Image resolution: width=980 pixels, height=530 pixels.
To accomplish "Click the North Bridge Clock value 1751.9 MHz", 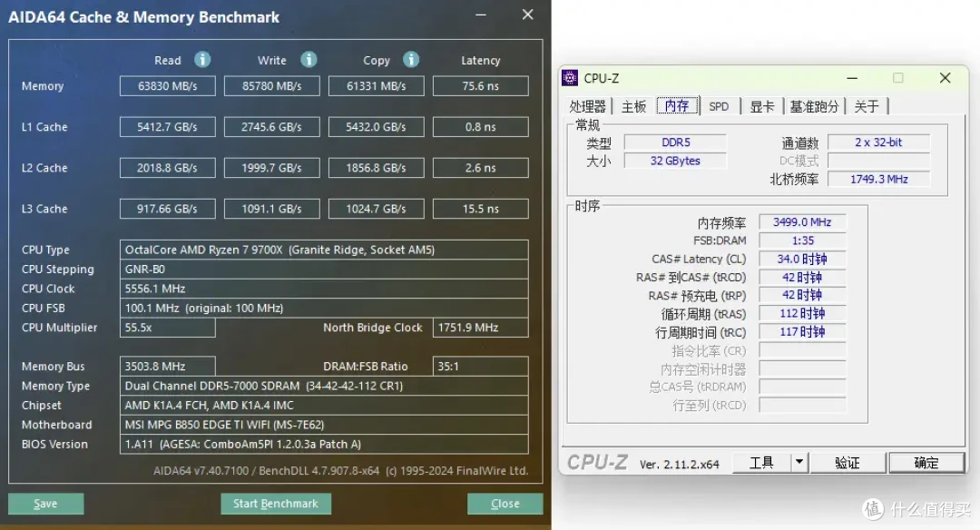I will pyautogui.click(x=481, y=328).
